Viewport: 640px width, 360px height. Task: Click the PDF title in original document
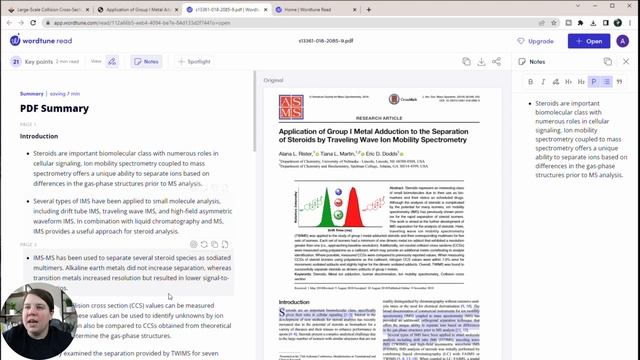(373, 136)
